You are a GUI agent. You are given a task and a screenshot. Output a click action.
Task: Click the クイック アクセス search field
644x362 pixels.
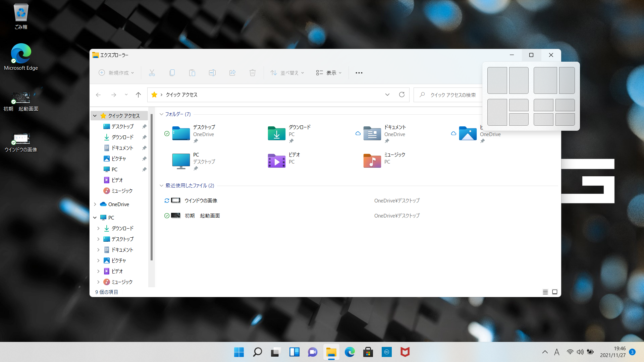coord(453,95)
